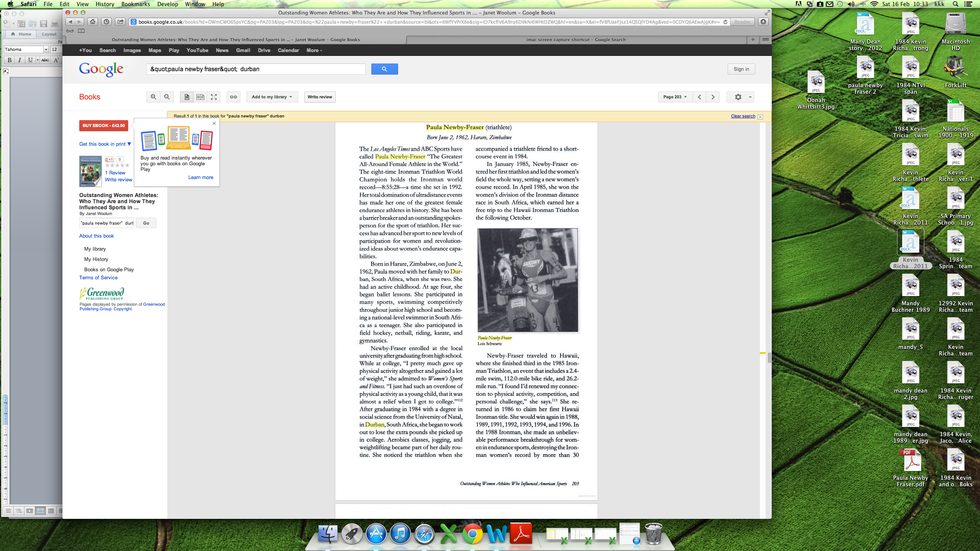Viewport: 980px width, 551px height.
Task: Enter full screen reading mode
Action: pos(214,97)
